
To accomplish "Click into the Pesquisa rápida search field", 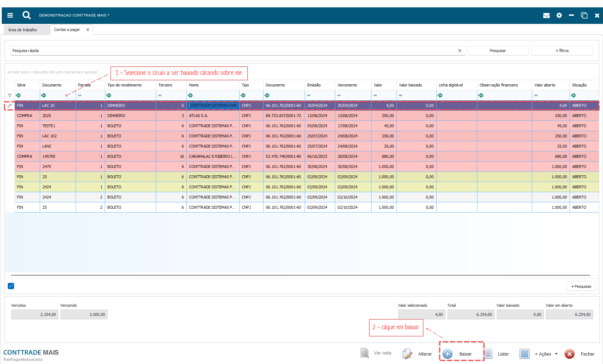I will (232, 51).
